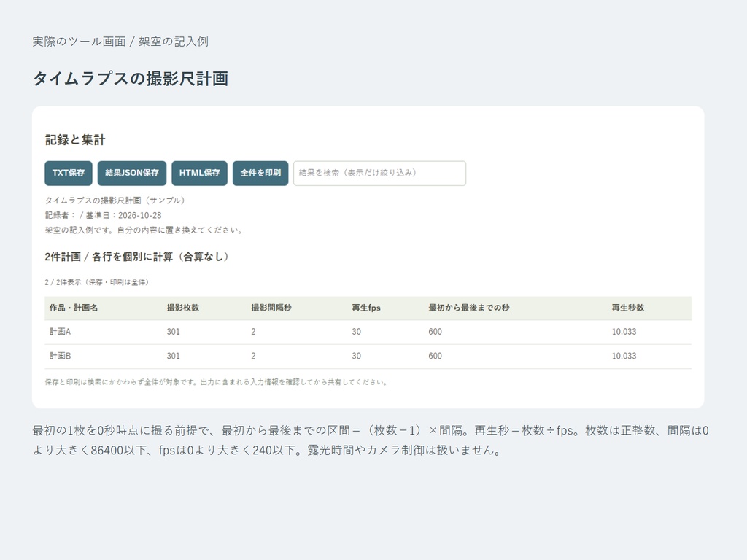Select interval value 2 in 計画A row
The height and width of the screenshot is (560, 747).
[x=253, y=332]
